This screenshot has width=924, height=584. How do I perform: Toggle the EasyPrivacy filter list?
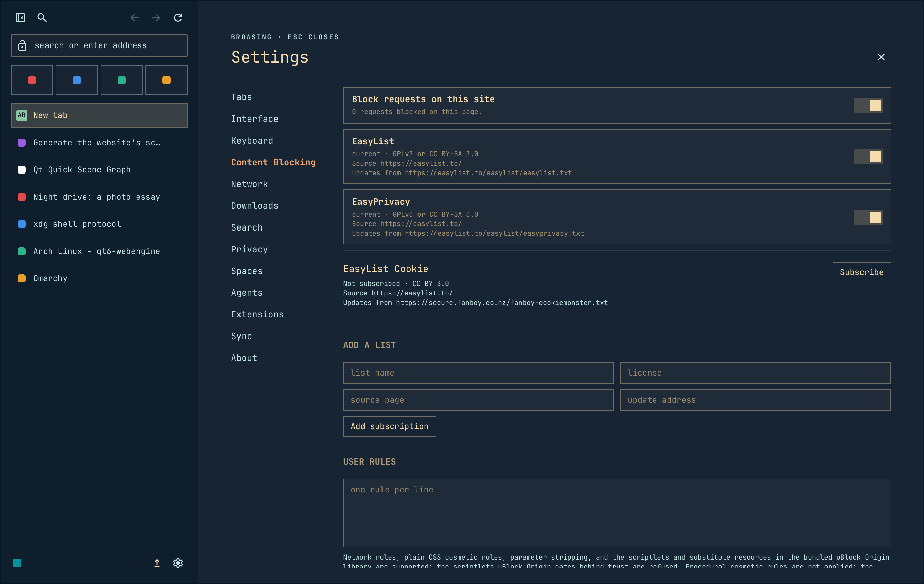point(868,217)
